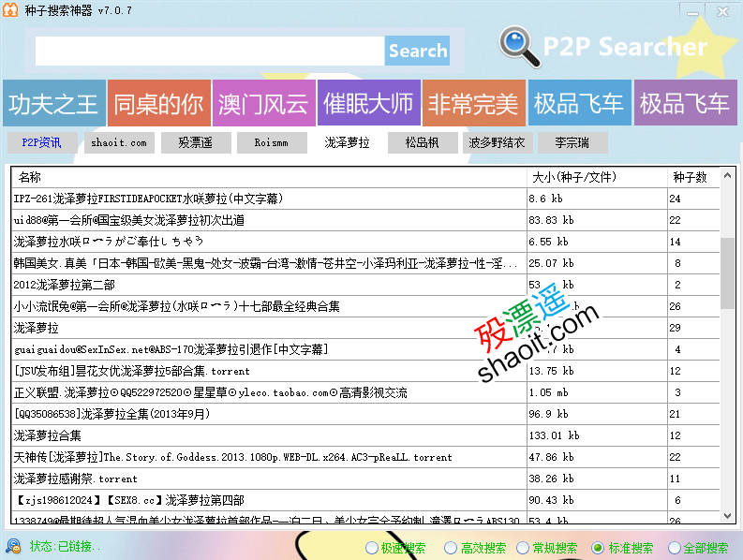Sort by the 种子数 column header
Viewport: 743px width, 560px height.
[693, 177]
